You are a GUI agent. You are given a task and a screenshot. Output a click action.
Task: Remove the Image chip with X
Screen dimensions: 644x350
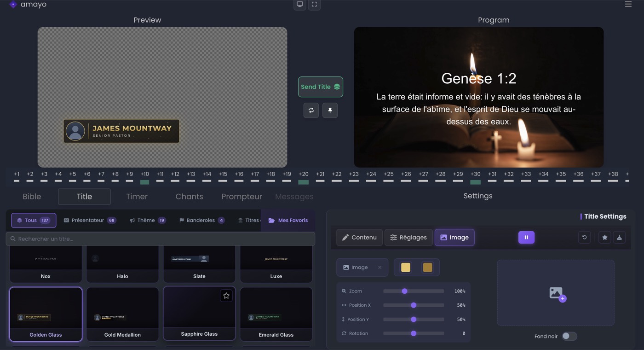379,268
